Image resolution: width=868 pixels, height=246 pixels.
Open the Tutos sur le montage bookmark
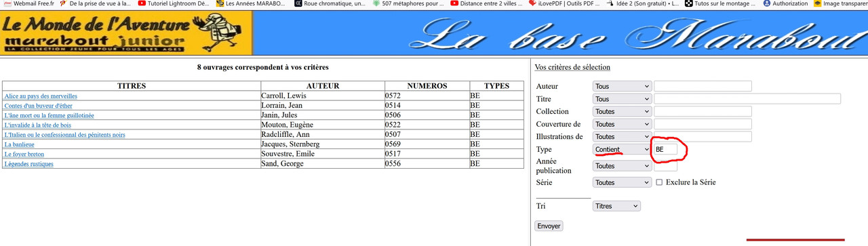coord(719,3)
